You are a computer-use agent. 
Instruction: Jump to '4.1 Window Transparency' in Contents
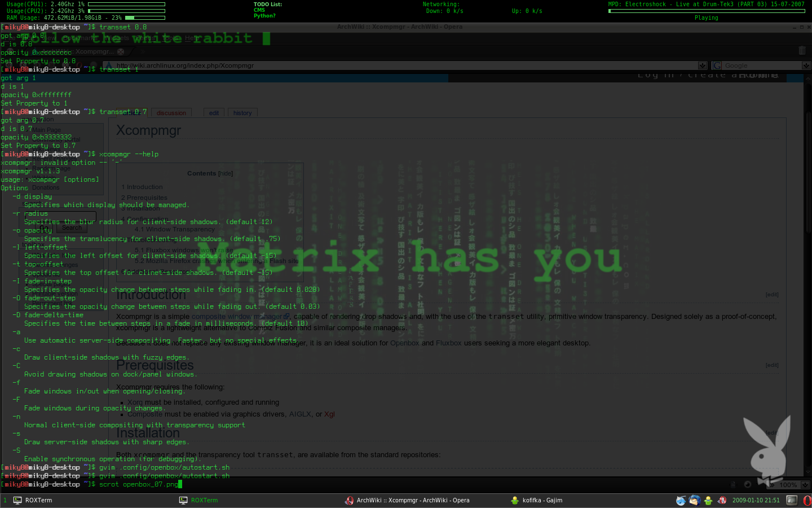click(x=175, y=229)
